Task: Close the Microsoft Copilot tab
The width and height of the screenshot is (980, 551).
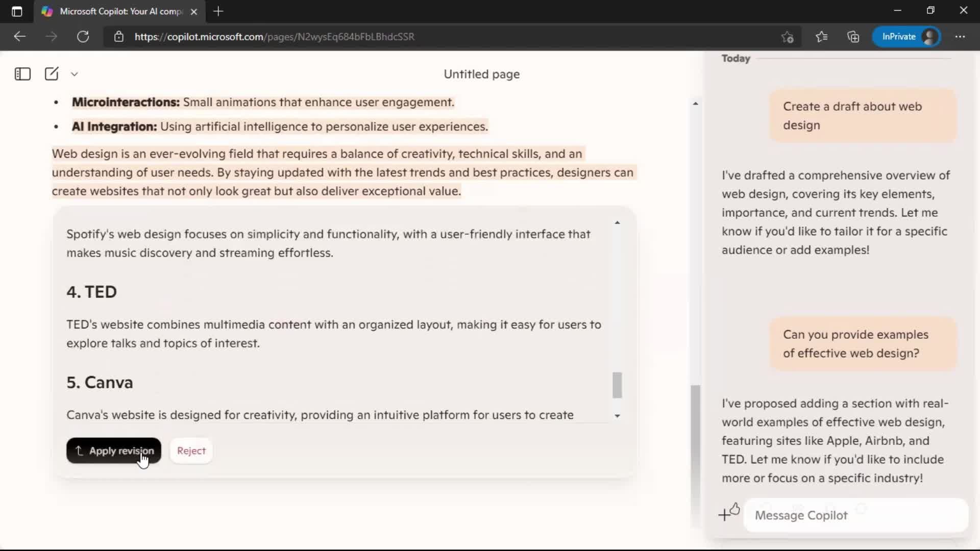Action: (194, 12)
